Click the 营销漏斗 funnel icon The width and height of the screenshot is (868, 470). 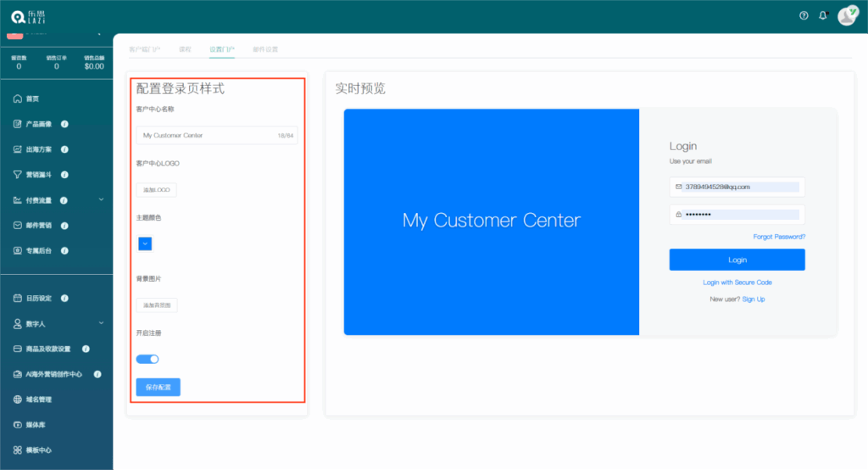pos(17,175)
